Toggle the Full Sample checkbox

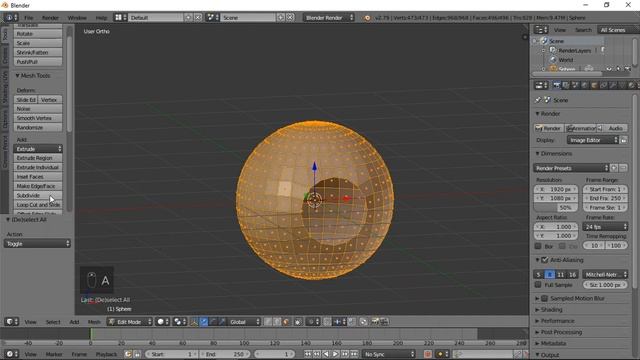(x=538, y=284)
